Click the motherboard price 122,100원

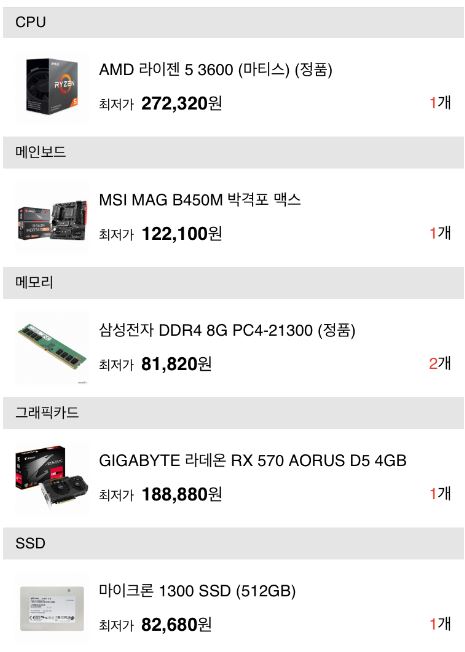181,233
